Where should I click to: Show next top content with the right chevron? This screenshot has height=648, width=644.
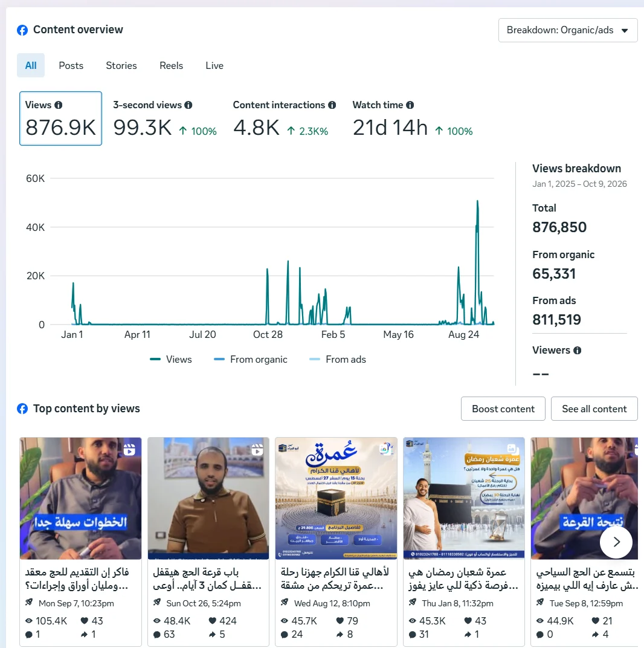pyautogui.click(x=616, y=542)
